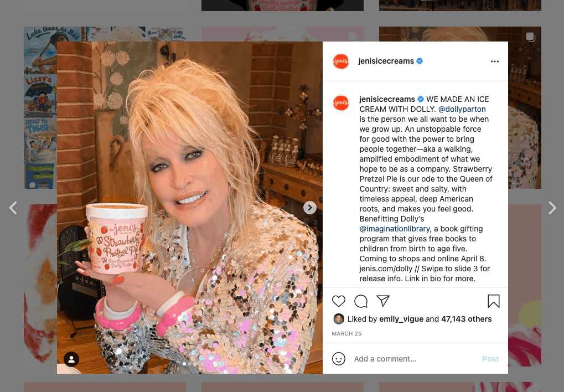Image resolution: width=564 pixels, height=392 pixels.
Task: Click the Add a comment field
Action: click(x=413, y=359)
